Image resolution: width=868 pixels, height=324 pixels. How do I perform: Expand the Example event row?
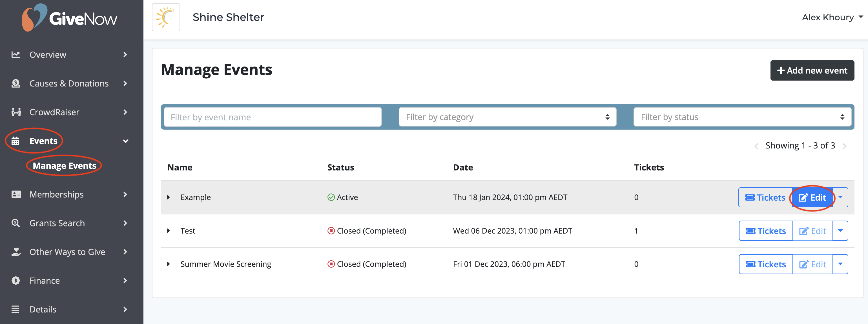tap(169, 197)
